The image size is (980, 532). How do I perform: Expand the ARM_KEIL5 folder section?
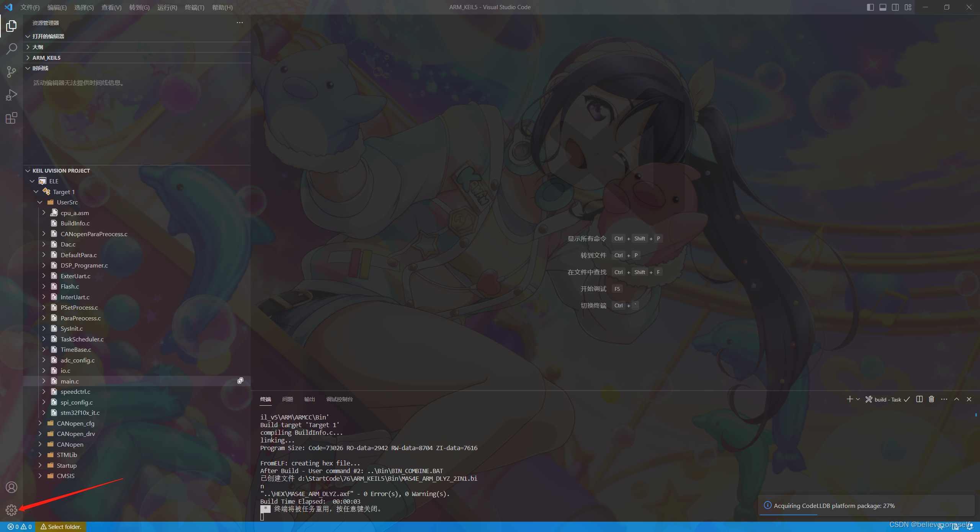[46, 58]
